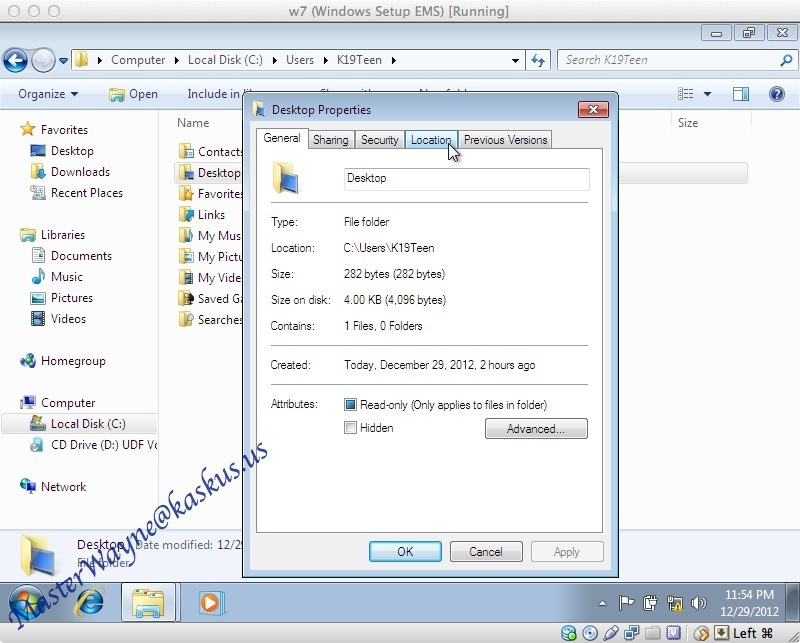Image resolution: width=800 pixels, height=643 pixels.
Task: Click the Computer breadcrumb in the address bar
Action: pos(138,60)
